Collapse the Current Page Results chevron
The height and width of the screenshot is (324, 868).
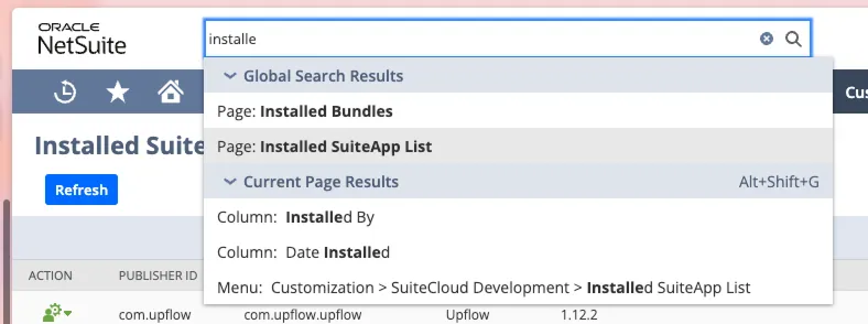tap(230, 182)
